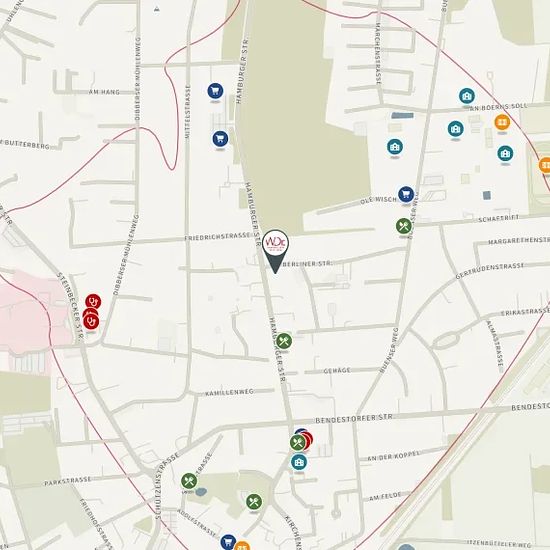Click restaurant marker in the park near Kirchenstrasse
Image resolution: width=550 pixels, height=550 pixels.
(254, 502)
